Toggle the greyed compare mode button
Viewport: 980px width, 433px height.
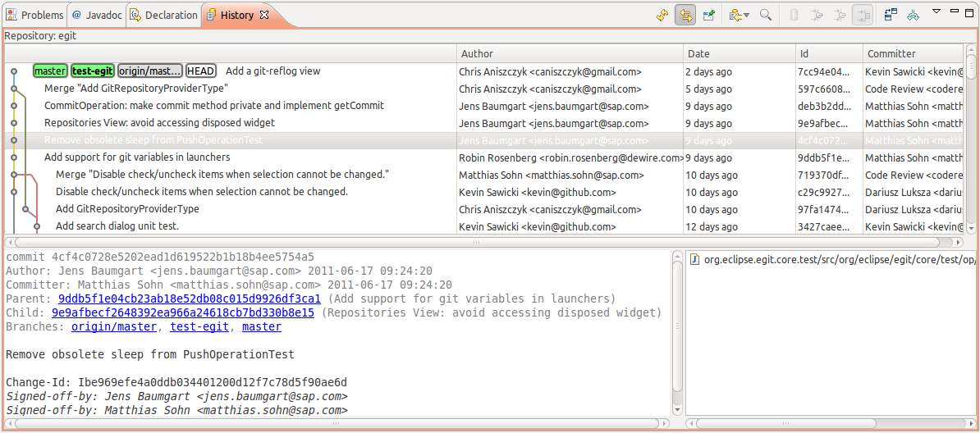(x=862, y=15)
